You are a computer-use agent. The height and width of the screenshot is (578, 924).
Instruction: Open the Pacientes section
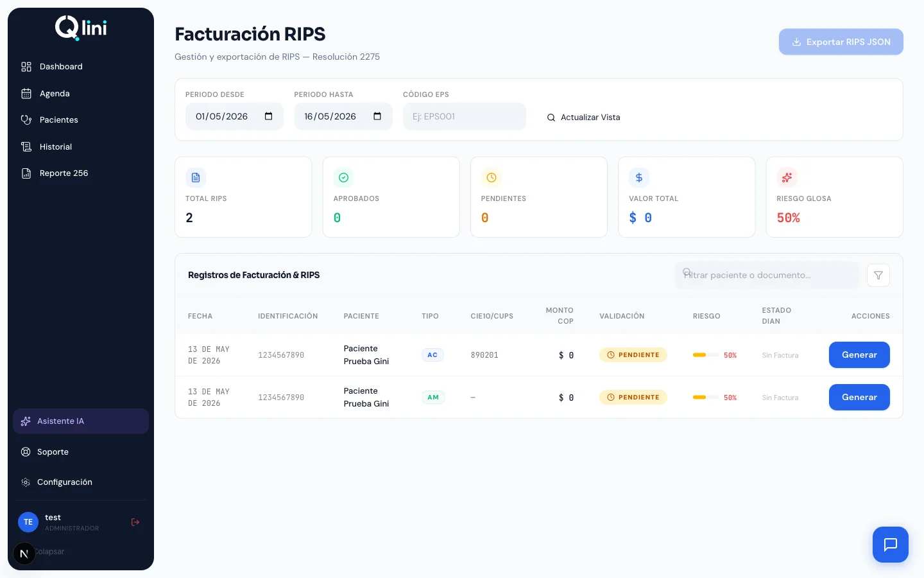(81, 120)
